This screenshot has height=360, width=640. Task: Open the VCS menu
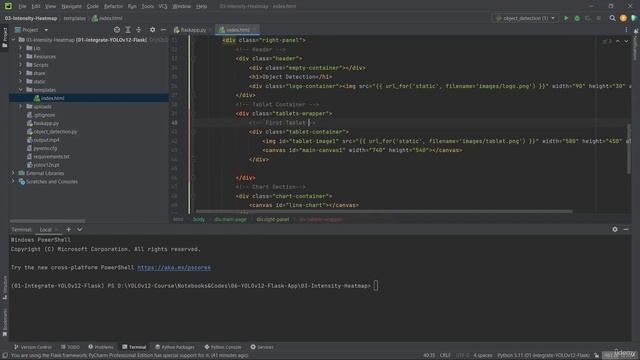click(163, 6)
